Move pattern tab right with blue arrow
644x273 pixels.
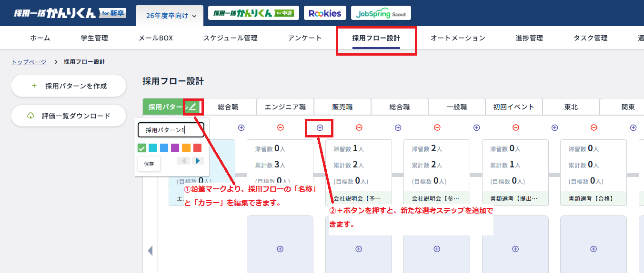[198, 161]
